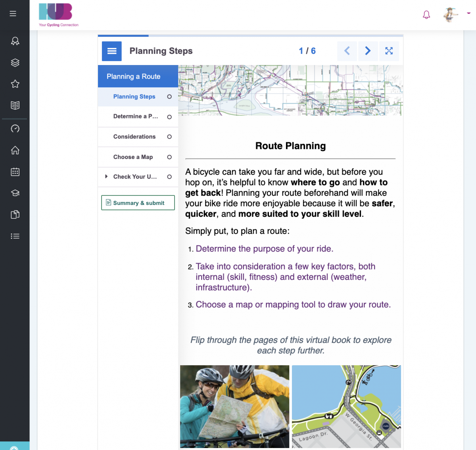The width and height of the screenshot is (476, 450).
Task: Click the graduation cap sidebar icon
Action: point(15,193)
